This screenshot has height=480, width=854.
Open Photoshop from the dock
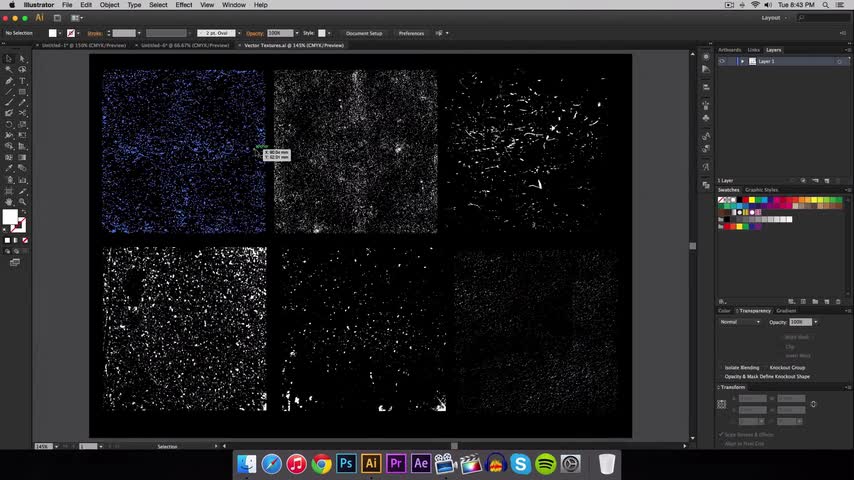[346, 464]
